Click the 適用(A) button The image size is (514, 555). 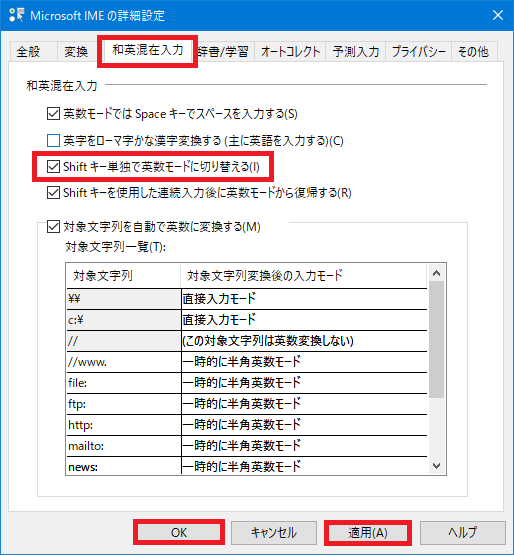click(x=368, y=532)
